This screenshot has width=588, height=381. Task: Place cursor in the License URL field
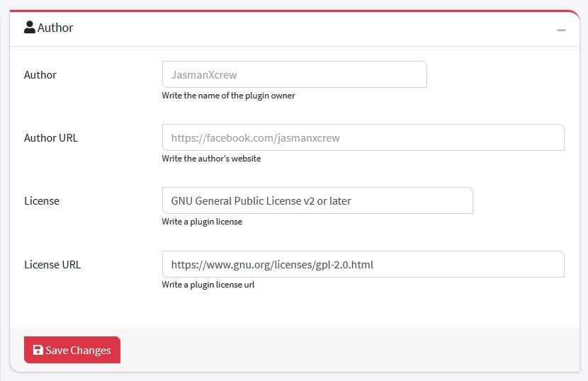(363, 264)
